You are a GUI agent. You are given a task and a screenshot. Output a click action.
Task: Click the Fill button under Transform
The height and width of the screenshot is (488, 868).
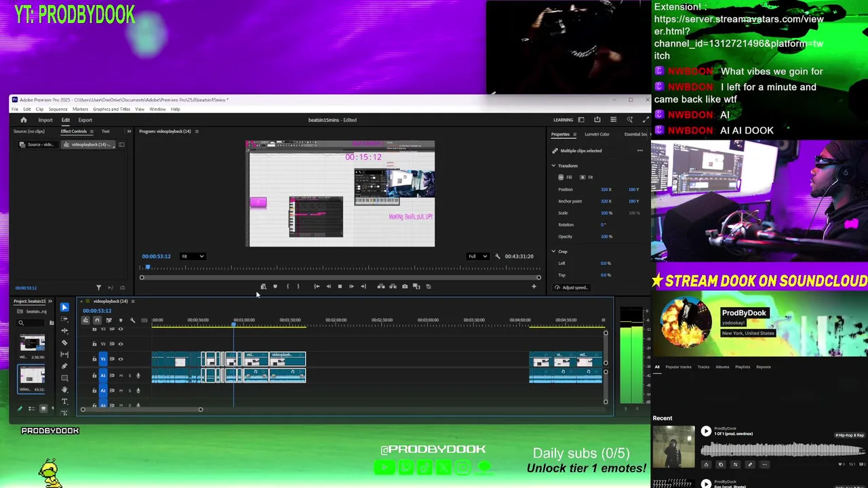(x=565, y=178)
